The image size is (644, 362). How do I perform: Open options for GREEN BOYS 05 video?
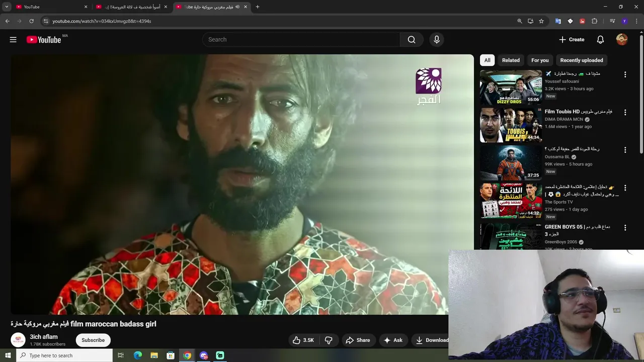625,228
